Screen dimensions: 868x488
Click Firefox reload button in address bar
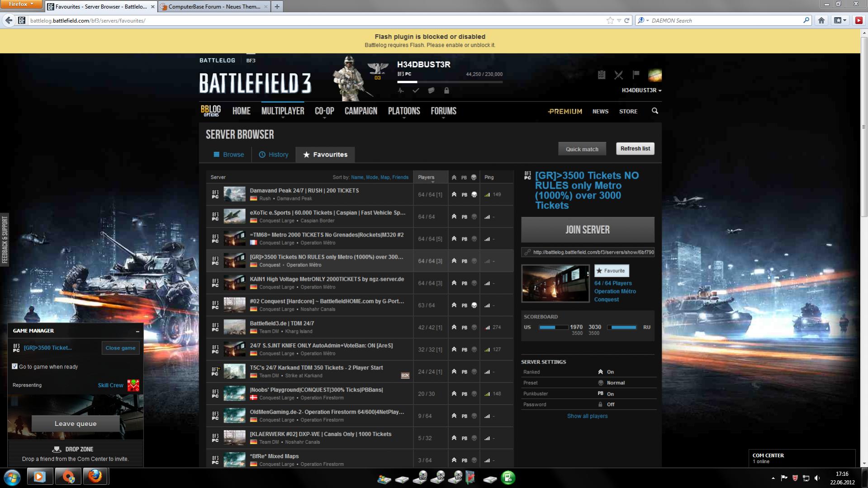tap(626, 20)
